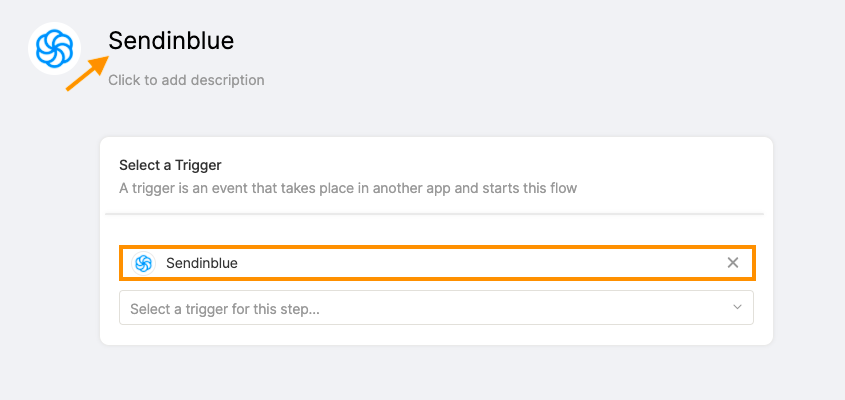Click the empty middle of the Sendinblue app field

tap(480, 263)
